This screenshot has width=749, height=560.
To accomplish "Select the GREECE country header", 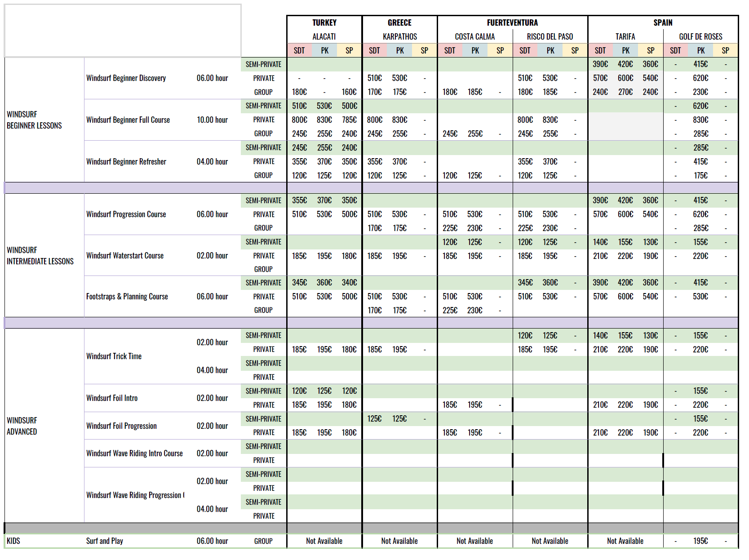I will [399, 22].
